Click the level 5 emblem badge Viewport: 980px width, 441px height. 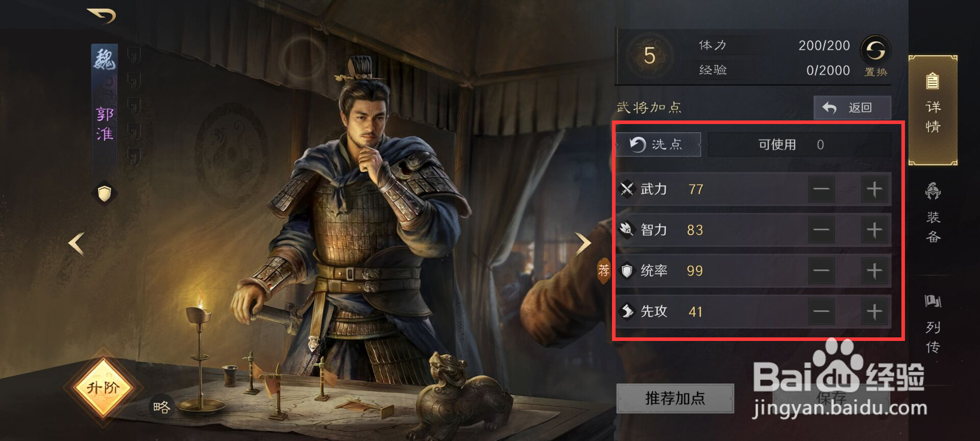(x=649, y=56)
